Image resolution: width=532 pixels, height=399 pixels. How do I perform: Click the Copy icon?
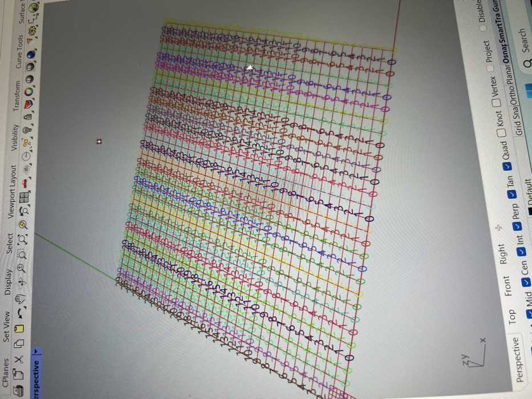coord(19,343)
